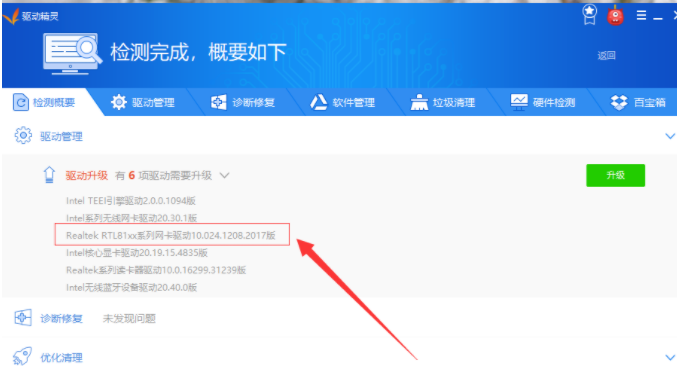677x382 pixels.
Task: Click the gear icon in 驱动管理 tab
Action: tap(119, 102)
